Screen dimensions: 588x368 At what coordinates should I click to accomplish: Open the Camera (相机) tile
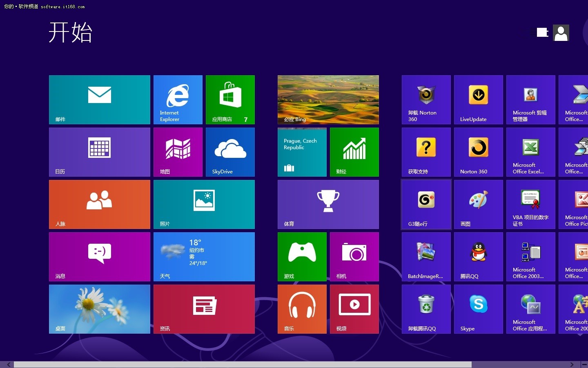354,257
